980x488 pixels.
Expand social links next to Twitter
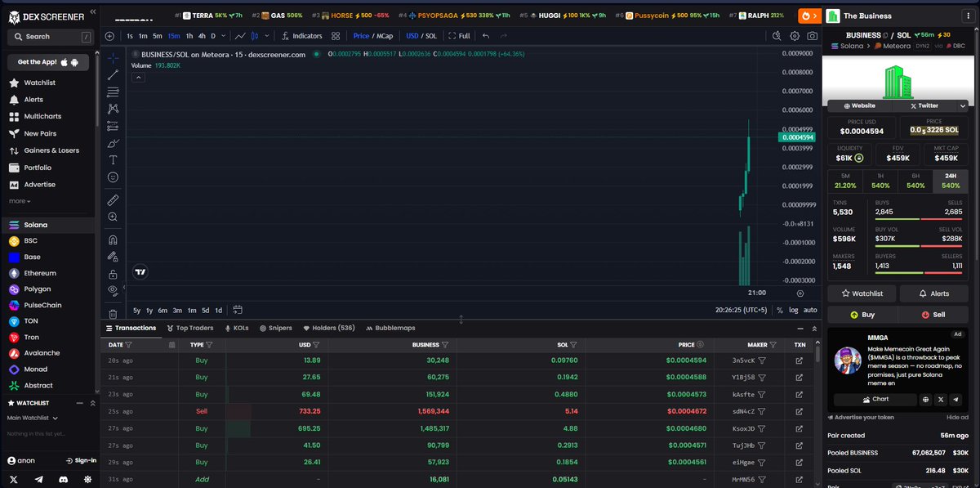pyautogui.click(x=963, y=105)
